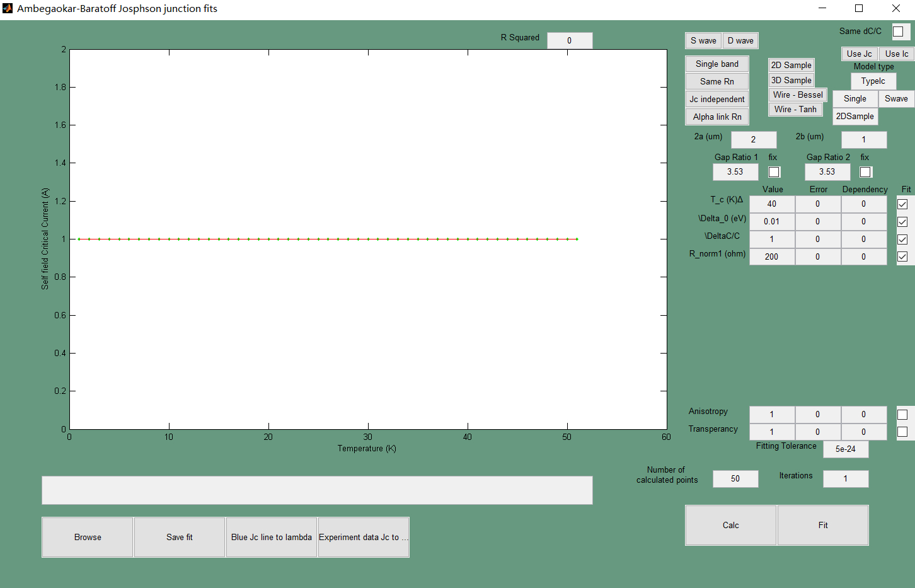Edit the Delta_0 value field showing 0.01

[x=772, y=222]
